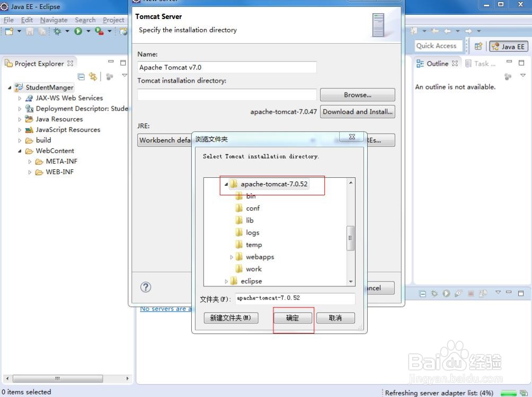Open the Outline view menu triangle

(x=523, y=75)
